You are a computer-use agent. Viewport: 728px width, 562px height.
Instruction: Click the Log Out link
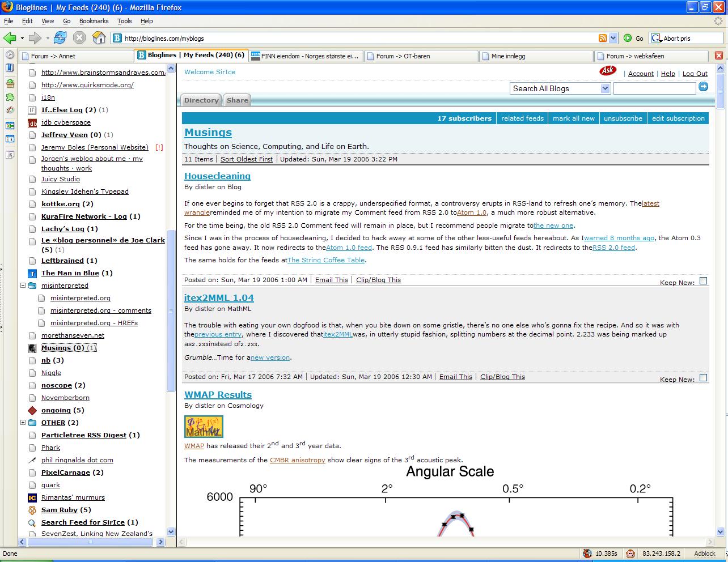coord(695,74)
